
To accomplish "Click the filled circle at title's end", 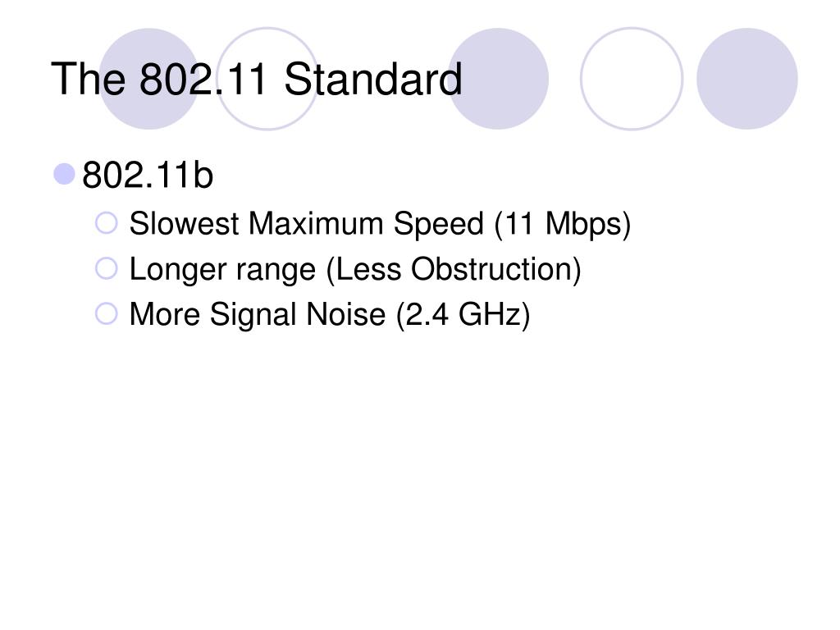I will tap(498, 79).
